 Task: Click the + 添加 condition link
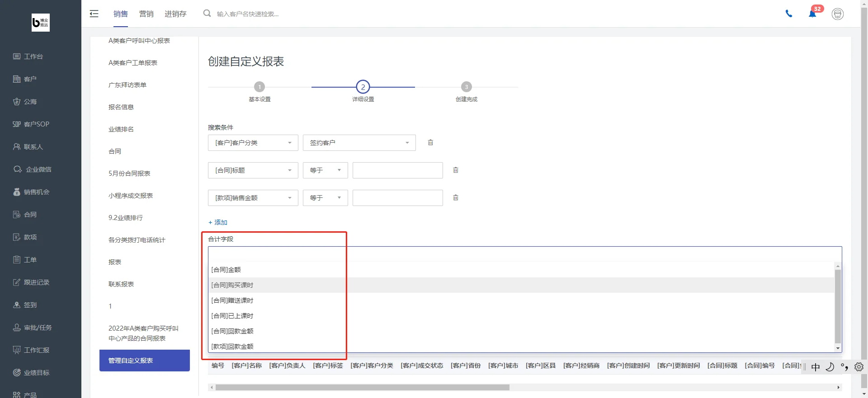pos(218,222)
